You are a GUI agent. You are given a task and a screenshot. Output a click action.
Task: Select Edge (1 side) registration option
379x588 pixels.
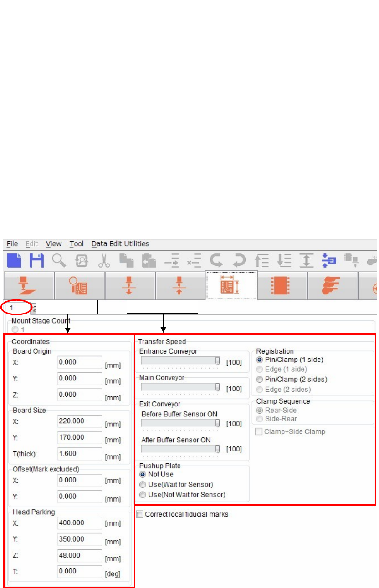point(281,369)
